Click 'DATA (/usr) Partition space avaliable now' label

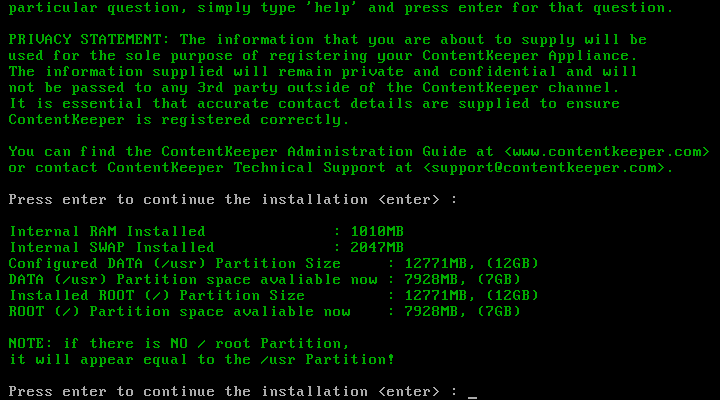pyautogui.click(x=192, y=280)
